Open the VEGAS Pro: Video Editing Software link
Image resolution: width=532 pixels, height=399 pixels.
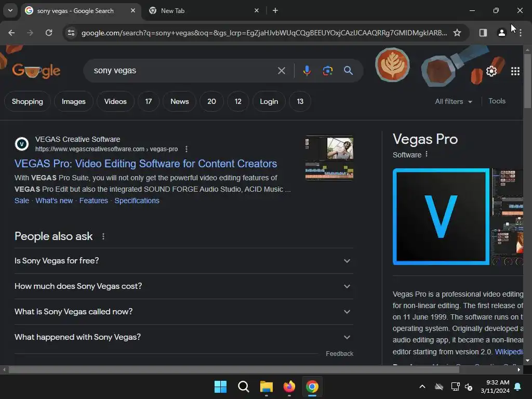[x=146, y=164]
